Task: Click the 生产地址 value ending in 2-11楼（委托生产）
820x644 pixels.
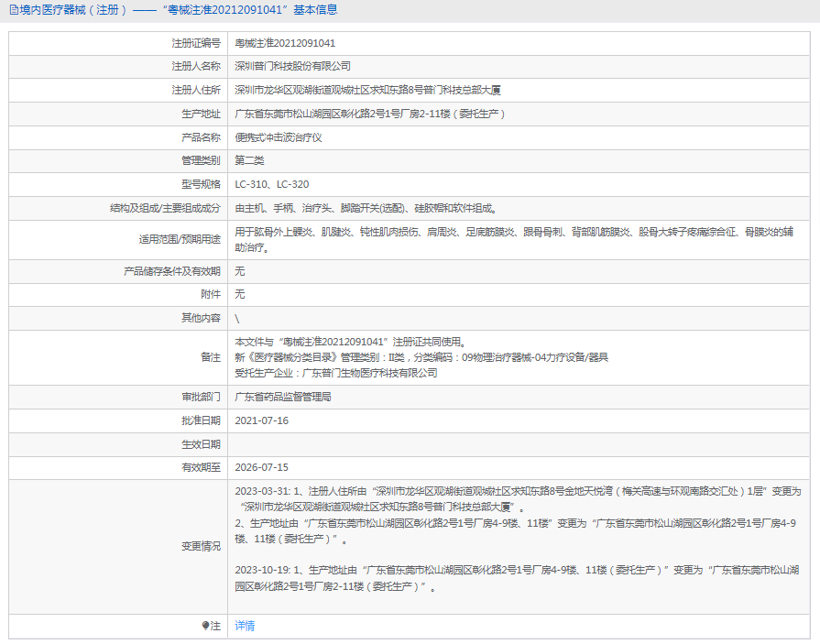Action: (370, 114)
